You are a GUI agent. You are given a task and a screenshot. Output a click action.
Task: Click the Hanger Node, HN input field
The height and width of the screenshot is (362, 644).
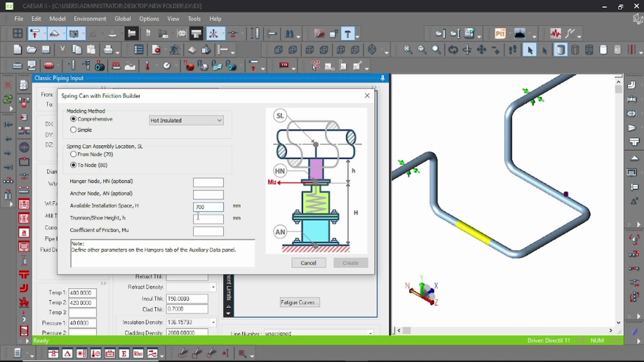pyautogui.click(x=208, y=183)
